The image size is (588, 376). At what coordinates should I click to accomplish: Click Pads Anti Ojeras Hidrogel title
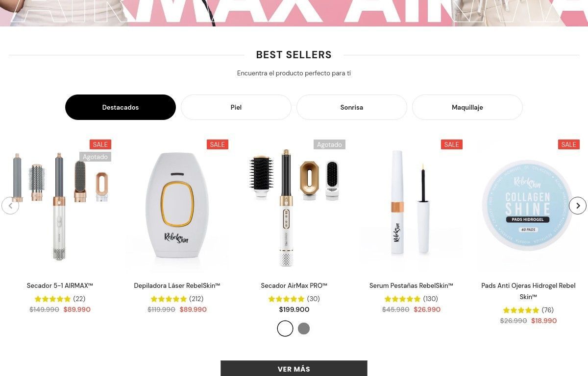coord(528,291)
